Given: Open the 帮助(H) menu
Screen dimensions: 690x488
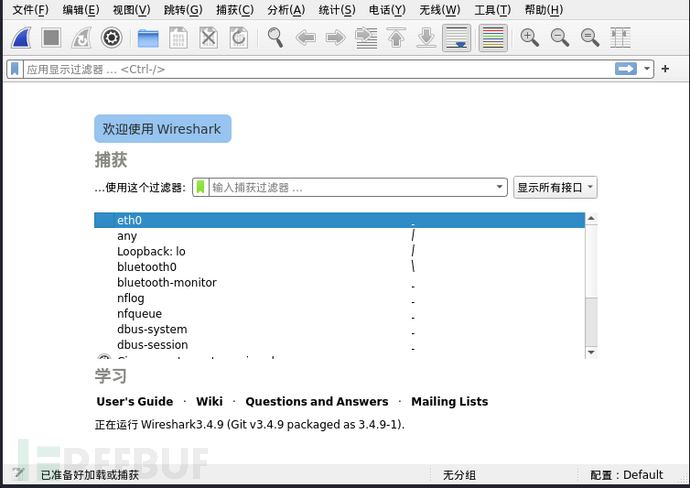Looking at the screenshot, I should pyautogui.click(x=543, y=10).
